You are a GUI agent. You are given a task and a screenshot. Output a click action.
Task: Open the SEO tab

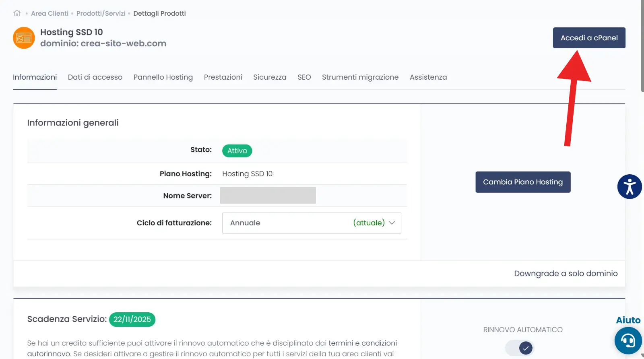click(x=304, y=77)
